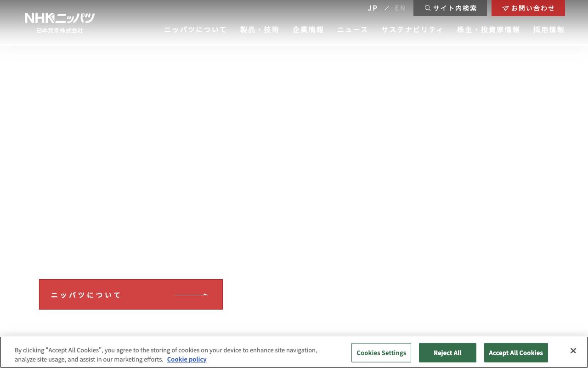This screenshot has width=588, height=368.
Task: Open ニッパツについて from the top navigation
Action: (x=195, y=29)
